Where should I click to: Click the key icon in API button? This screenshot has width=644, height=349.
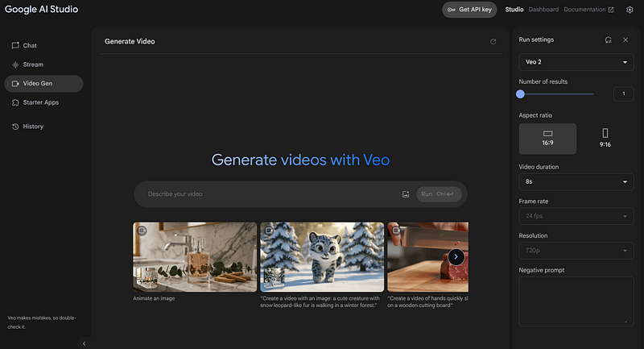pyautogui.click(x=451, y=10)
